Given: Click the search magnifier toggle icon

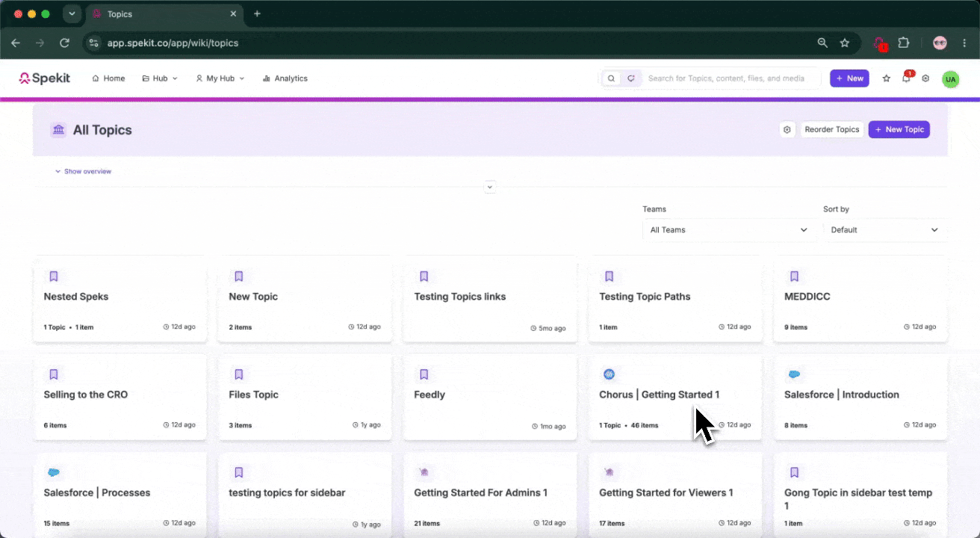Looking at the screenshot, I should coord(611,78).
